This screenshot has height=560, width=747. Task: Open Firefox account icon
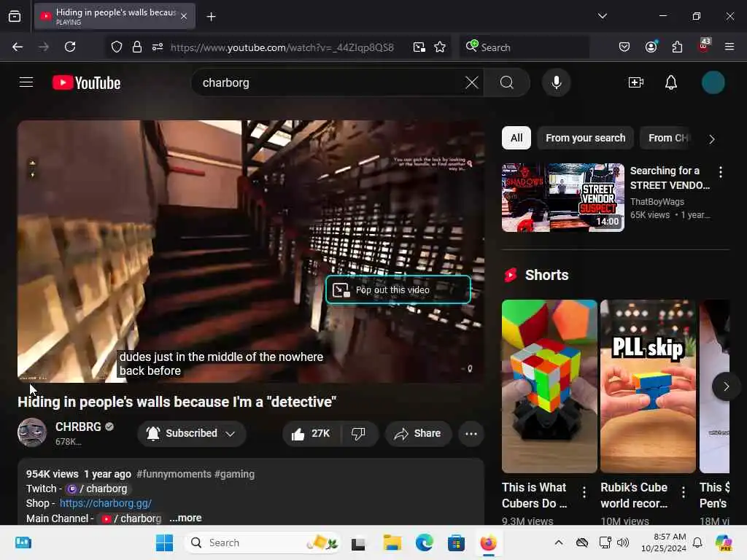[x=651, y=47]
